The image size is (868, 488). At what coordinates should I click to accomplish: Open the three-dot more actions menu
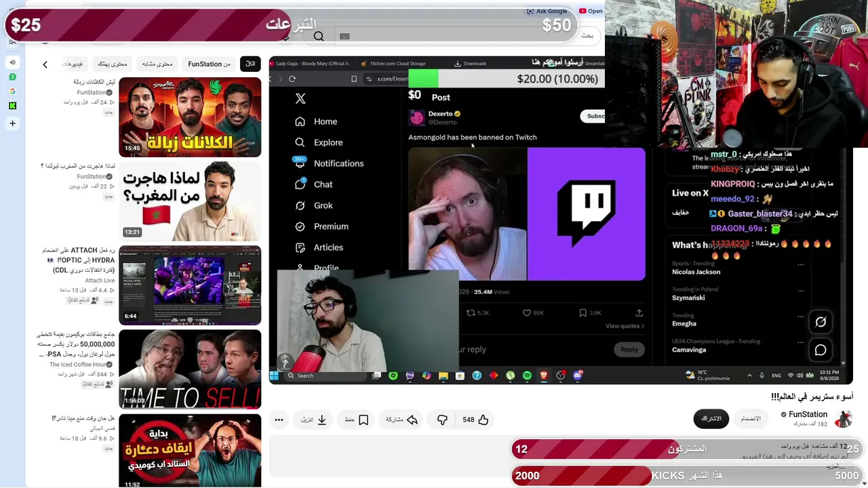tap(279, 420)
